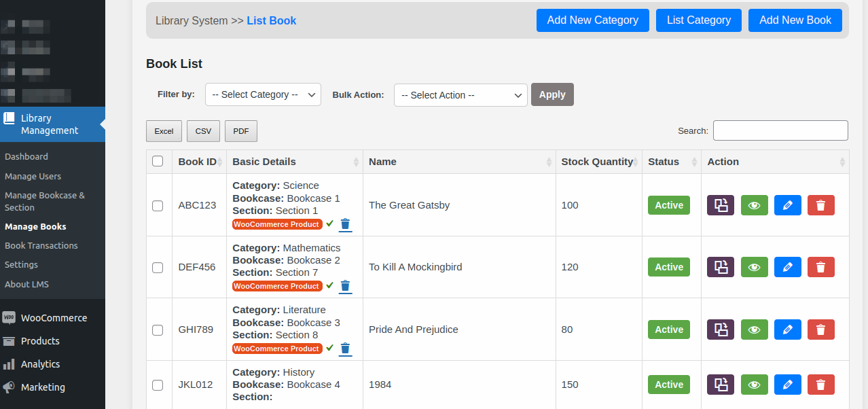This screenshot has width=868, height=409.
Task: Open Dashboard in Library Management menu
Action: click(x=26, y=156)
